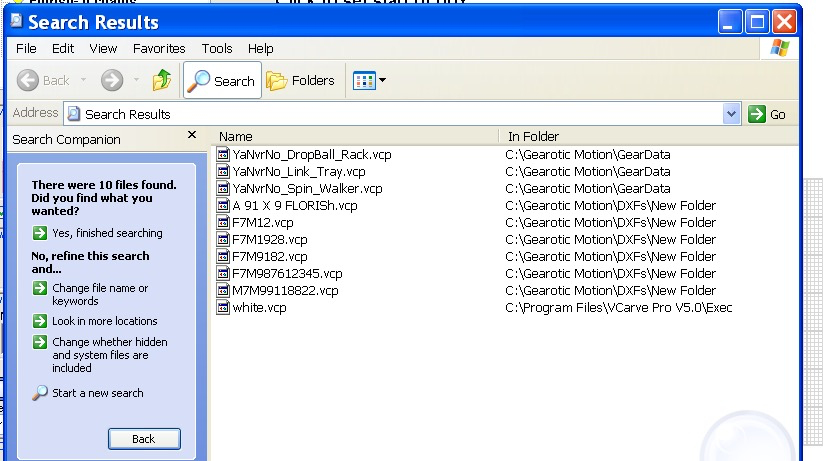This screenshot has width=823, height=461.
Task: Select the white.vcp file icon
Action: (x=224, y=308)
